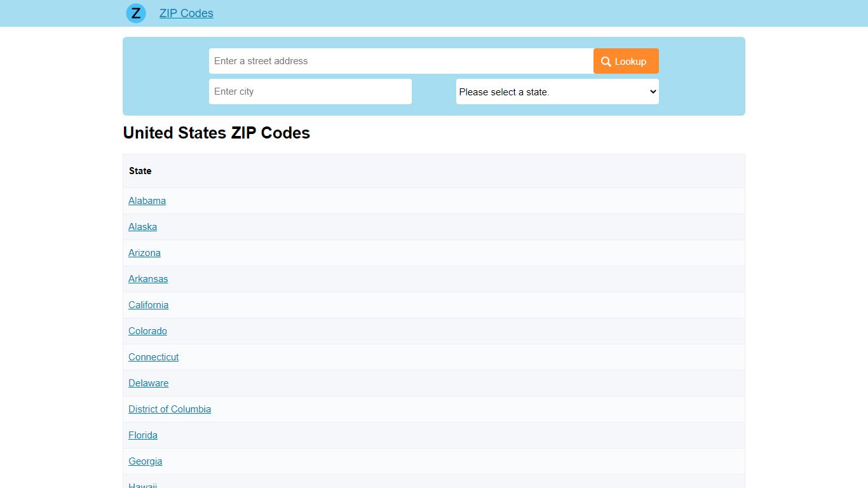The height and width of the screenshot is (488, 868).
Task: Click the orange Lookup button
Action: coord(626,61)
